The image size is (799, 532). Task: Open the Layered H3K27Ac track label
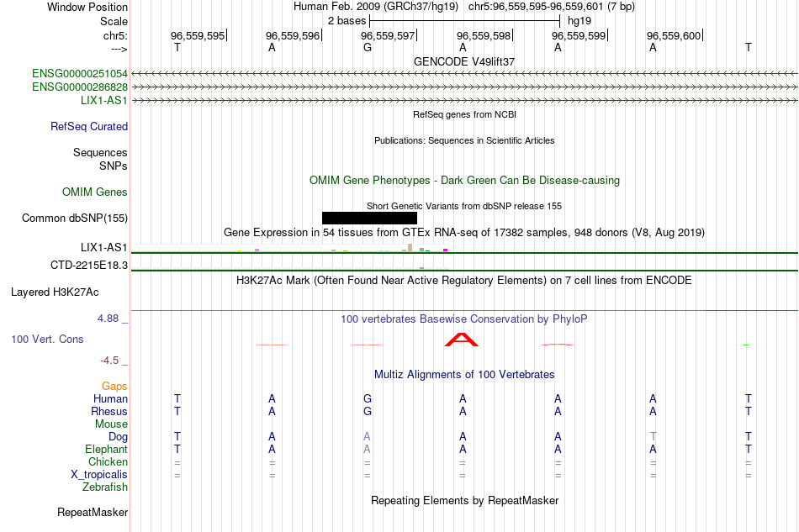pyautogui.click(x=55, y=292)
